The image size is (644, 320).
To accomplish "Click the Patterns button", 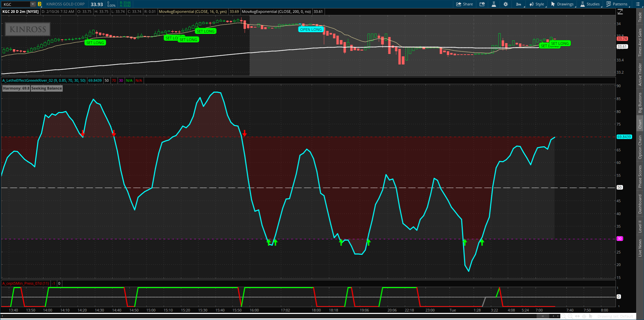I will click(617, 4).
